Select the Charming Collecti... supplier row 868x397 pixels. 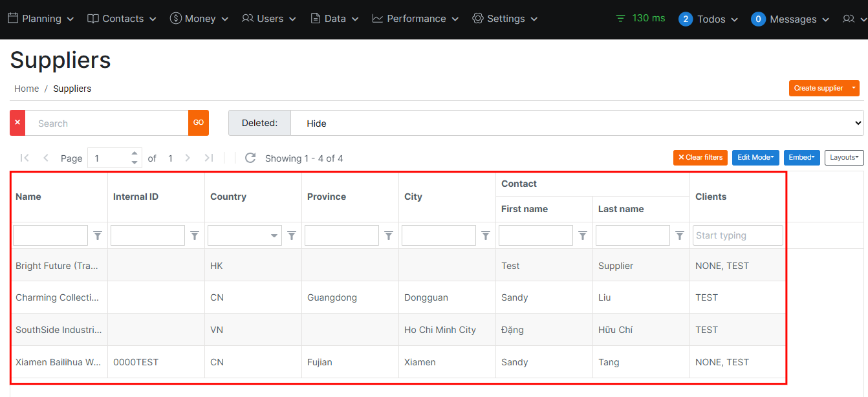(398, 297)
